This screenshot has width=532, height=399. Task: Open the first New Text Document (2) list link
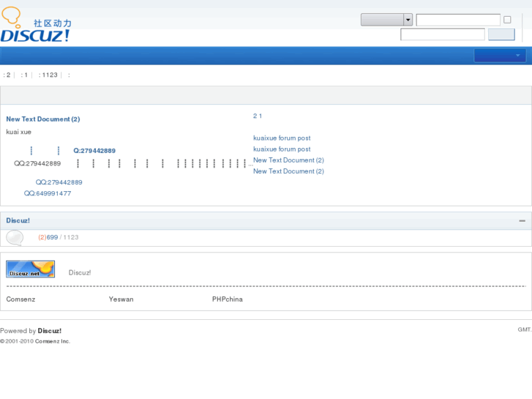point(289,160)
